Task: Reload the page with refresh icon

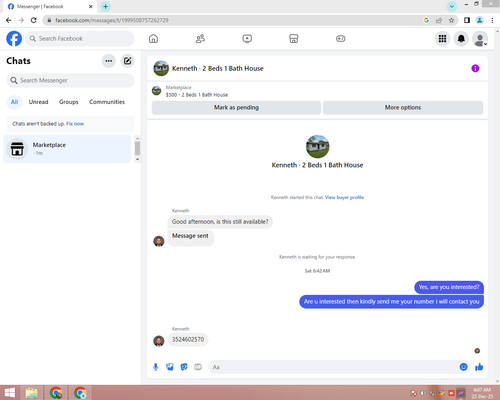Action: tap(34, 20)
